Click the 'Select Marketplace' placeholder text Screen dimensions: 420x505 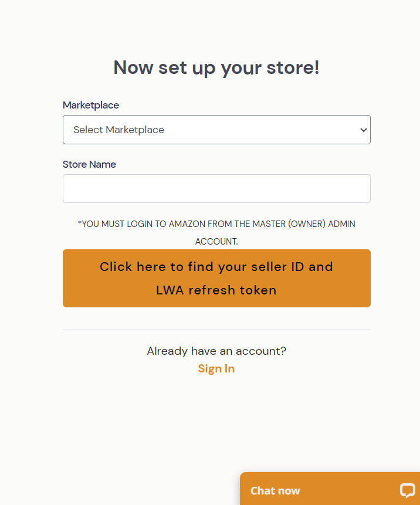(x=118, y=130)
